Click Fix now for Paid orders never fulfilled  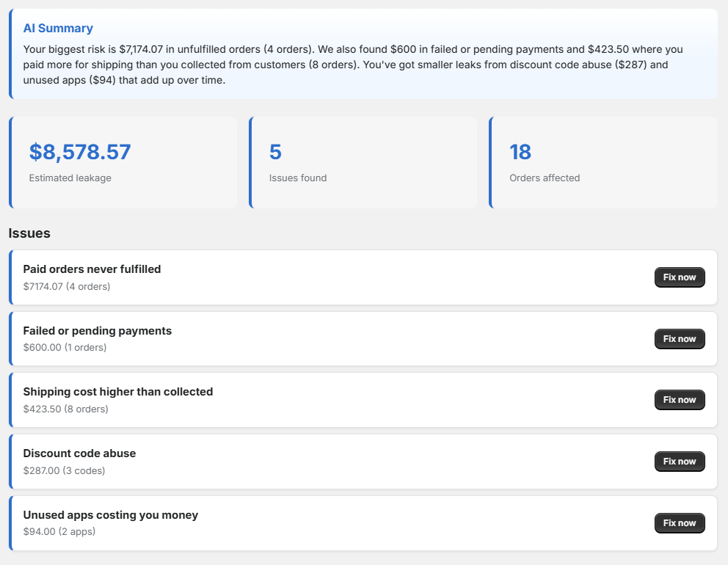click(680, 277)
